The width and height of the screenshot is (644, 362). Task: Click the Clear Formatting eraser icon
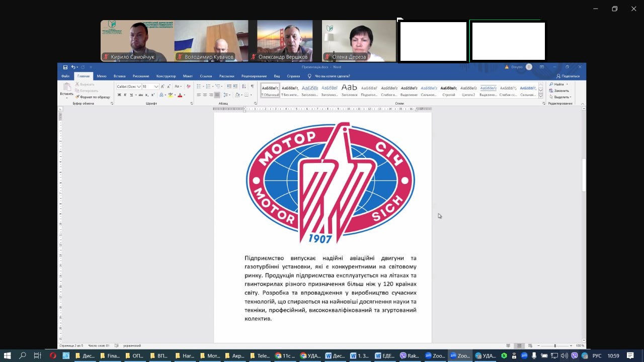coord(189,86)
